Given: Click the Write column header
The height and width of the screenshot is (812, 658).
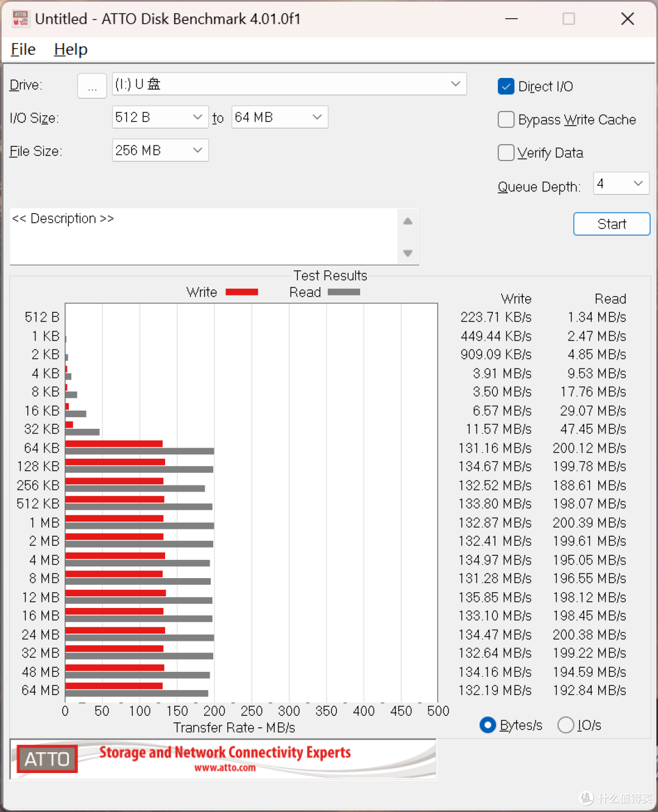Looking at the screenshot, I should pyautogui.click(x=516, y=299).
